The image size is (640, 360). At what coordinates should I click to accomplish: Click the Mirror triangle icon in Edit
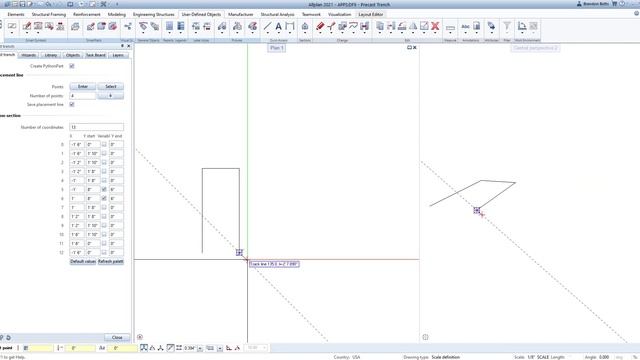coord(413,26)
